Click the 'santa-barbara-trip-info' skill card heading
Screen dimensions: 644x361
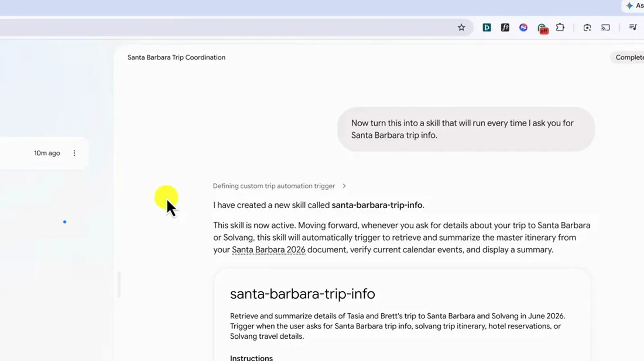302,294
